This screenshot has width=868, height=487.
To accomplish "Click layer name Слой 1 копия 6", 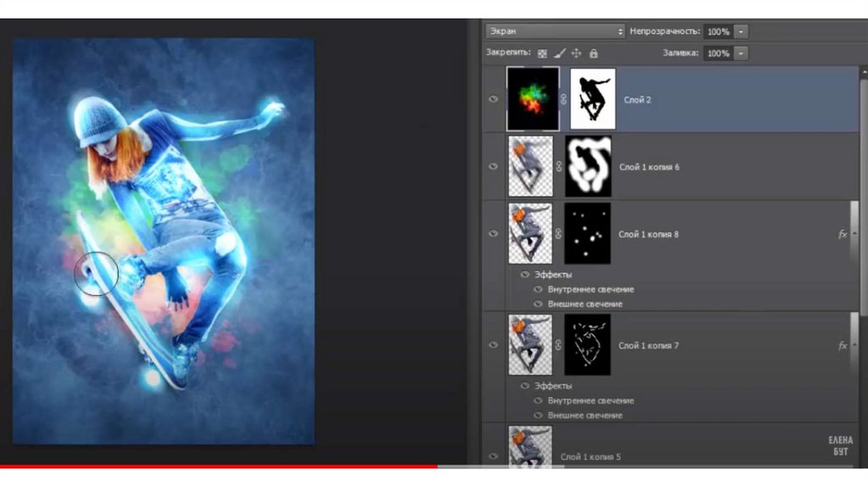I will tap(648, 167).
